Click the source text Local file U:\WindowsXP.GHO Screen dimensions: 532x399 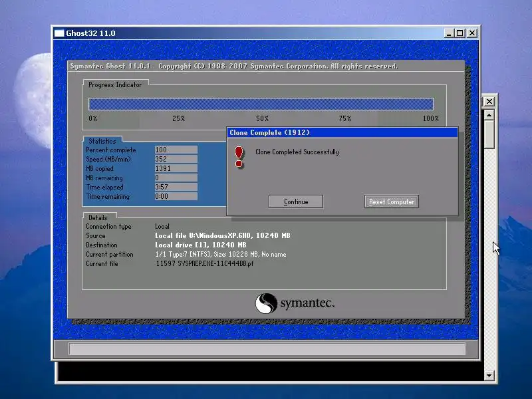[x=203, y=235]
